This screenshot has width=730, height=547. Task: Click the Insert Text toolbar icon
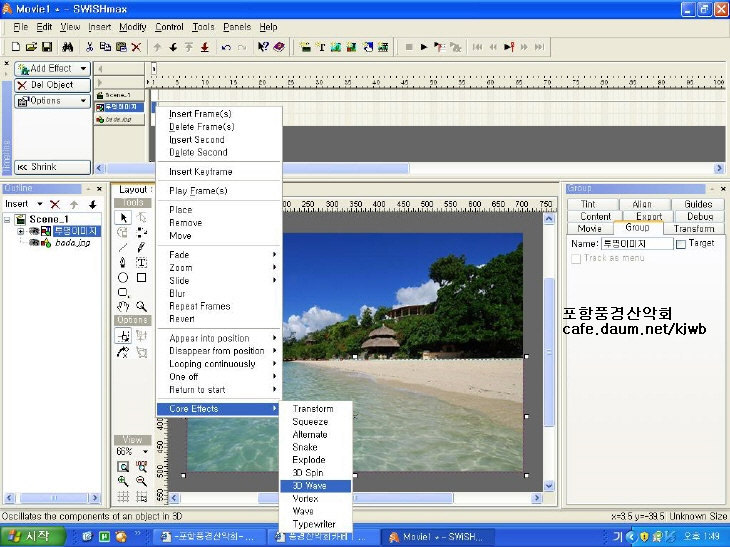[321, 47]
